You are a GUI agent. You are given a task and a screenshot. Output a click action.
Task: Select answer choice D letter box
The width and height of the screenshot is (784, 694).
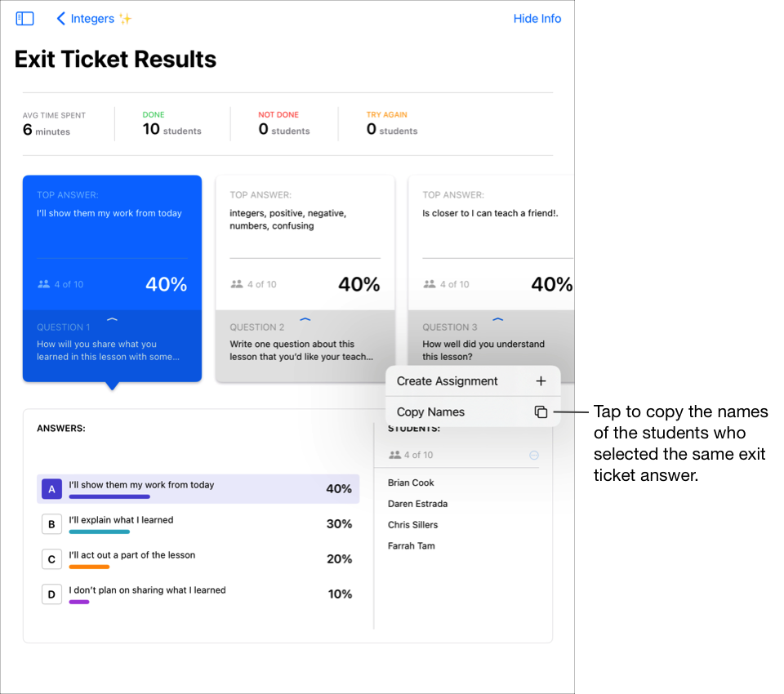point(51,594)
